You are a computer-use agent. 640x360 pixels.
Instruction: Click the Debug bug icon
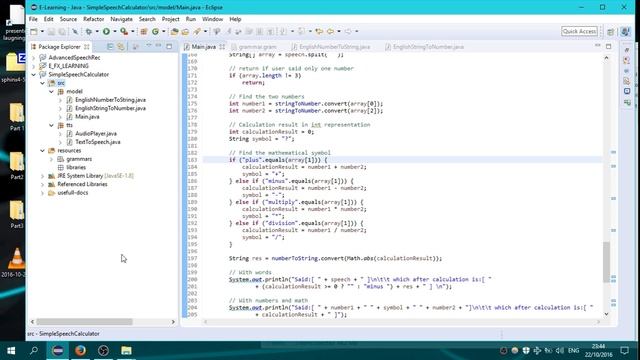pyautogui.click(x=89, y=31)
